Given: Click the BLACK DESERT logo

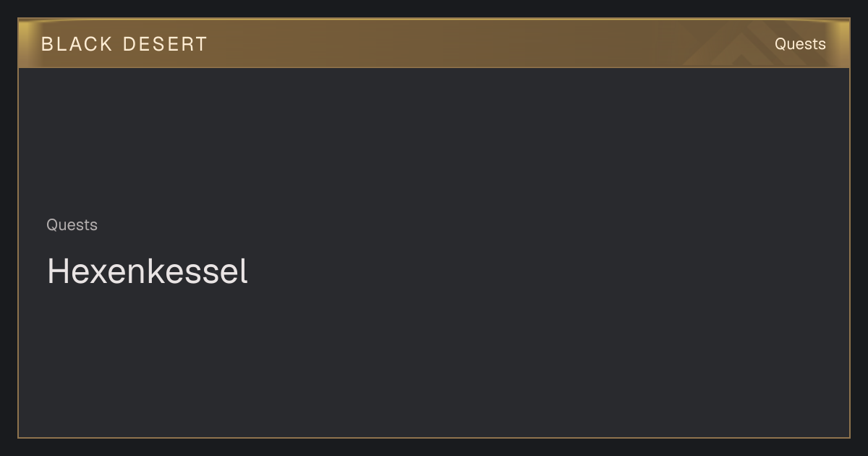Looking at the screenshot, I should (124, 44).
